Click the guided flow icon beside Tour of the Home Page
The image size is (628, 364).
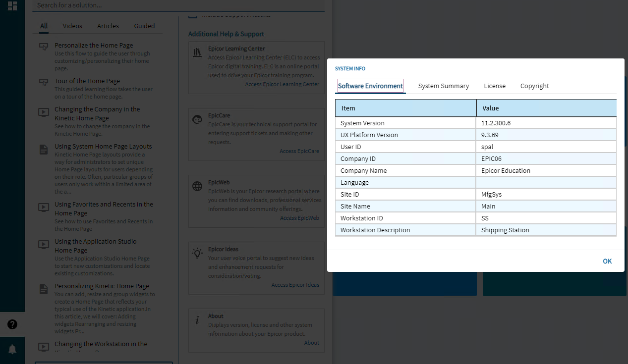pyautogui.click(x=44, y=82)
